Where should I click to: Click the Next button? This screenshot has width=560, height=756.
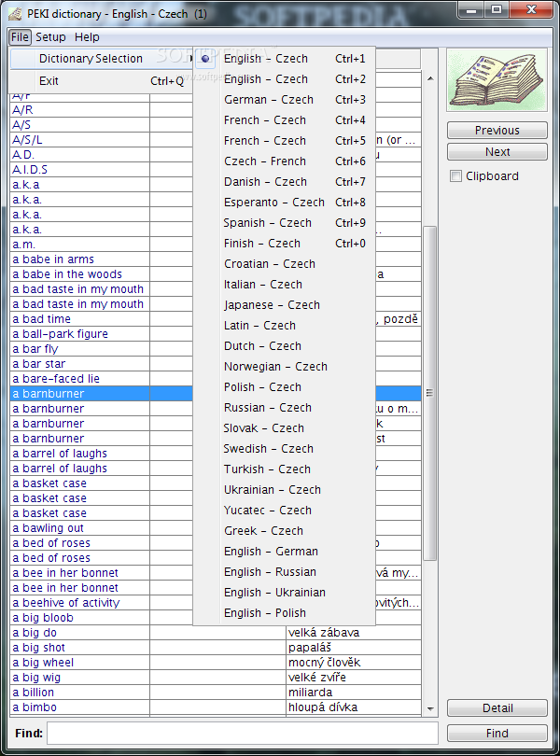[497, 152]
